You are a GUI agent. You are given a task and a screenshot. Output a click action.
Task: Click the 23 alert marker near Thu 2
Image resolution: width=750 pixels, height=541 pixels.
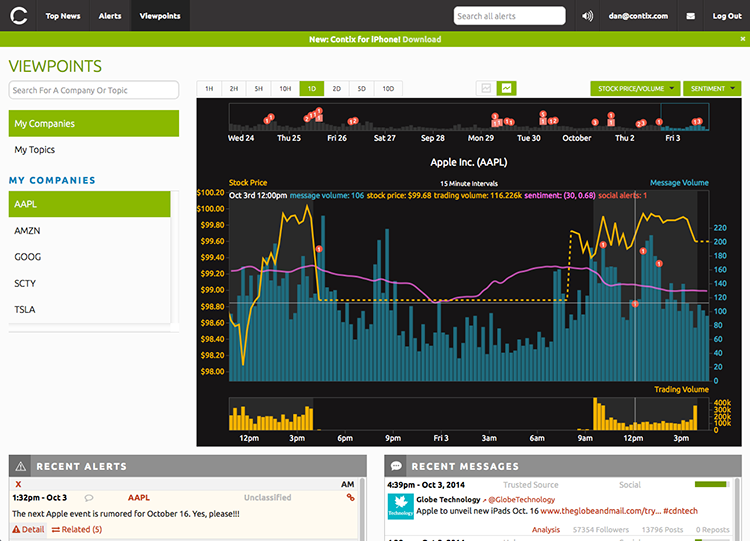(x=641, y=123)
